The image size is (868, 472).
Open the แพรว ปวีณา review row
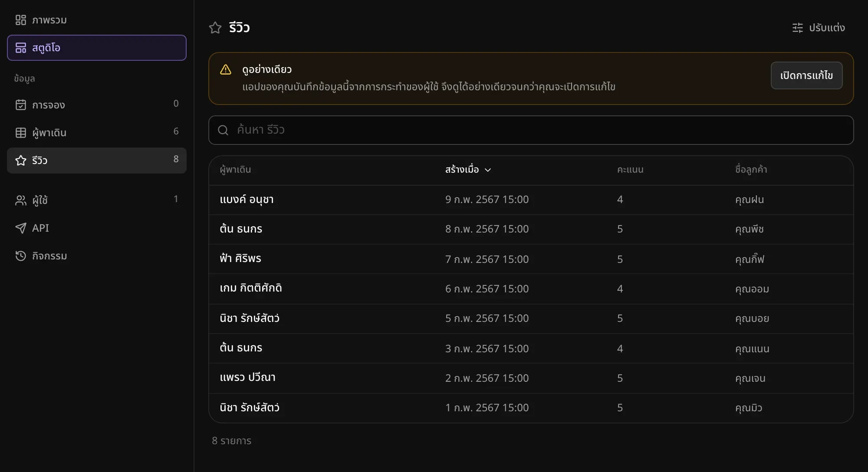pos(531,378)
